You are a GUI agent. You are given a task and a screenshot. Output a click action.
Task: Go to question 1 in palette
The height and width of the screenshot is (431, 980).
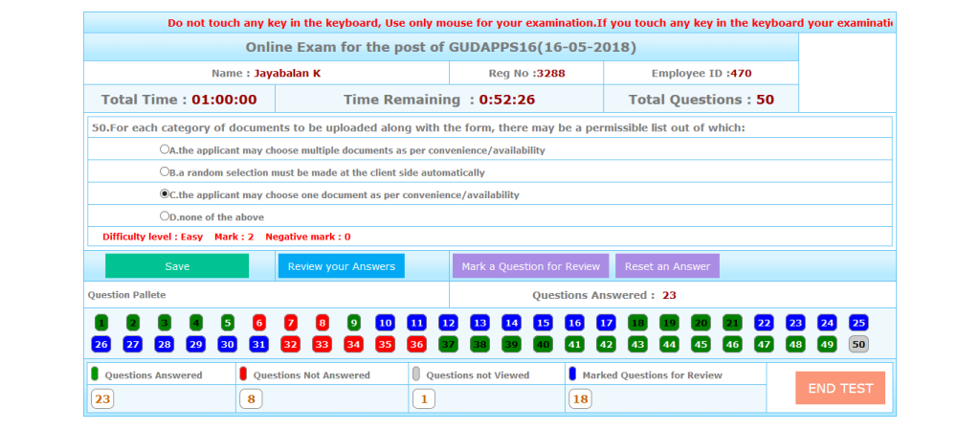pos(101,323)
